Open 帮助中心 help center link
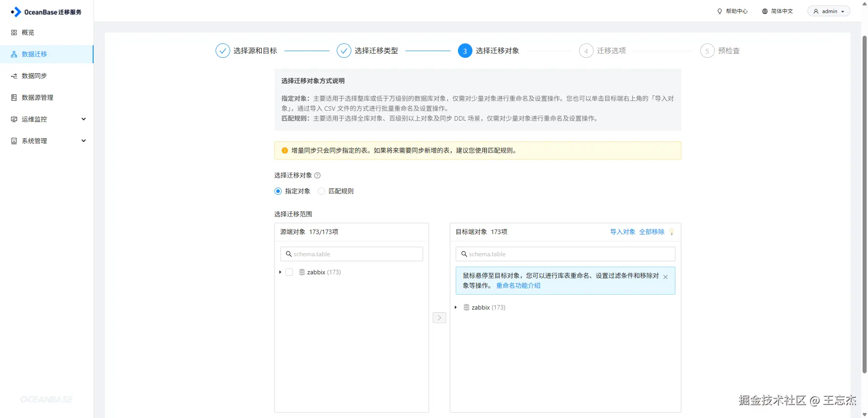The height and width of the screenshot is (418, 868). coord(732,11)
